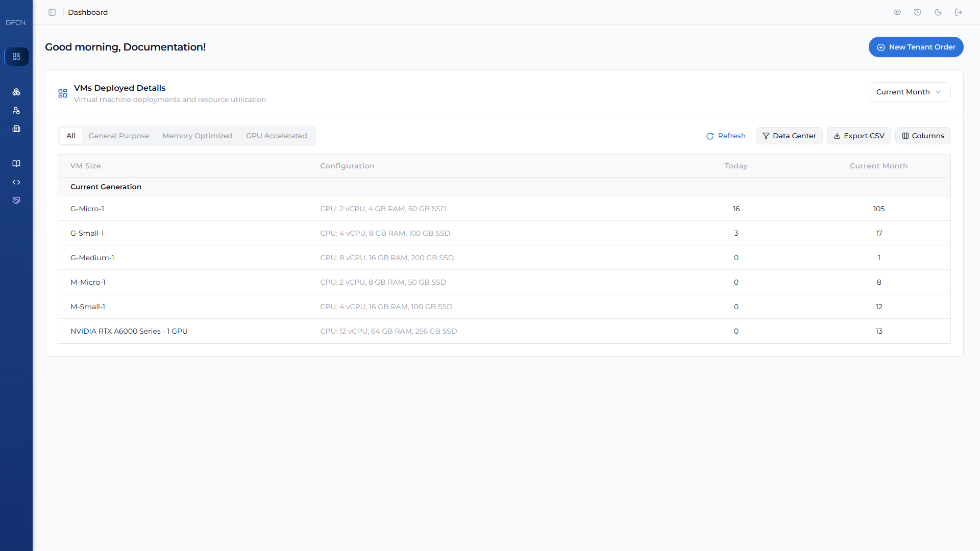Open the Data Center filter
Screen dimensions: 980x551
[x=789, y=136]
